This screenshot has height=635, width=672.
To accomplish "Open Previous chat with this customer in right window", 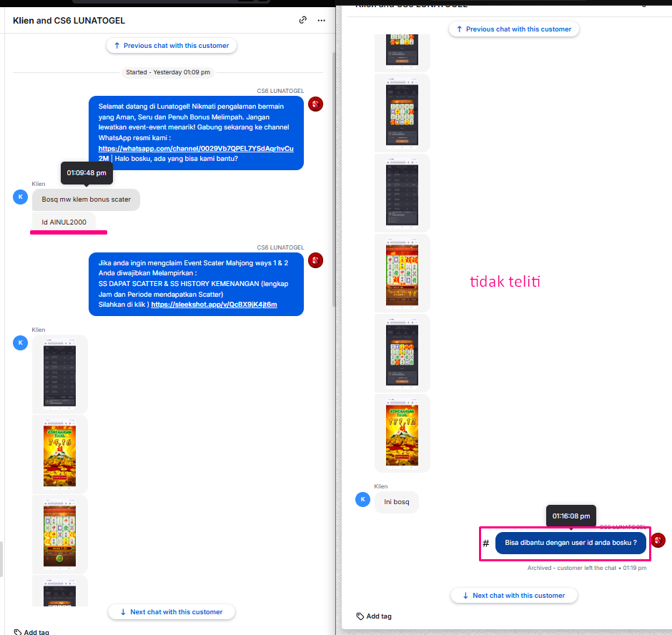I will [514, 29].
